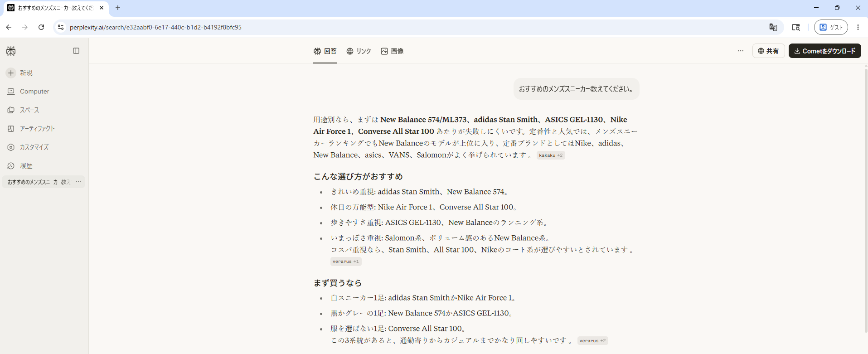Click the 共有 share button
This screenshot has width=868, height=354.
coord(768,51)
